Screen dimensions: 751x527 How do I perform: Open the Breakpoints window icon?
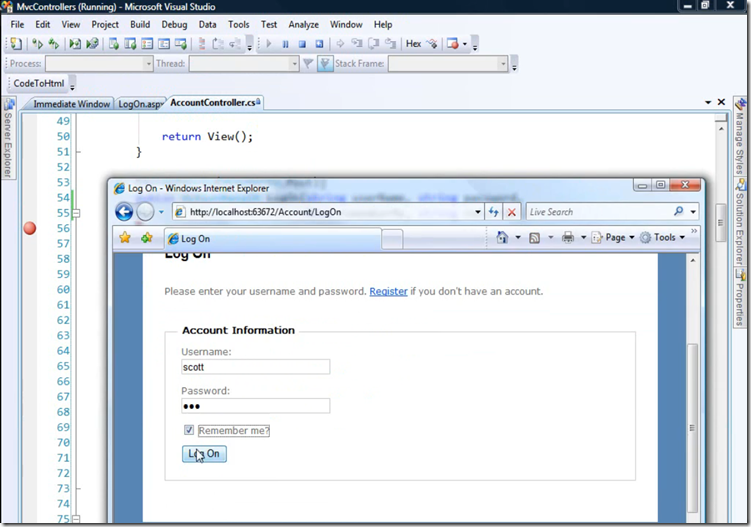[453, 44]
